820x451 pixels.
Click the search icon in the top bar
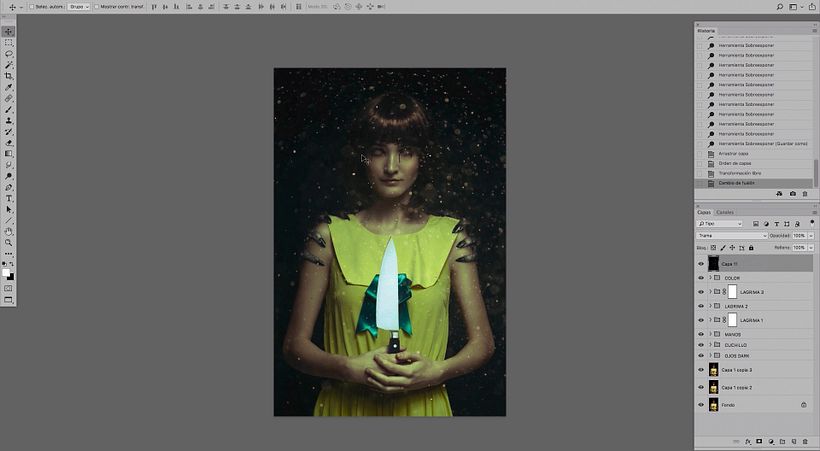(780, 7)
